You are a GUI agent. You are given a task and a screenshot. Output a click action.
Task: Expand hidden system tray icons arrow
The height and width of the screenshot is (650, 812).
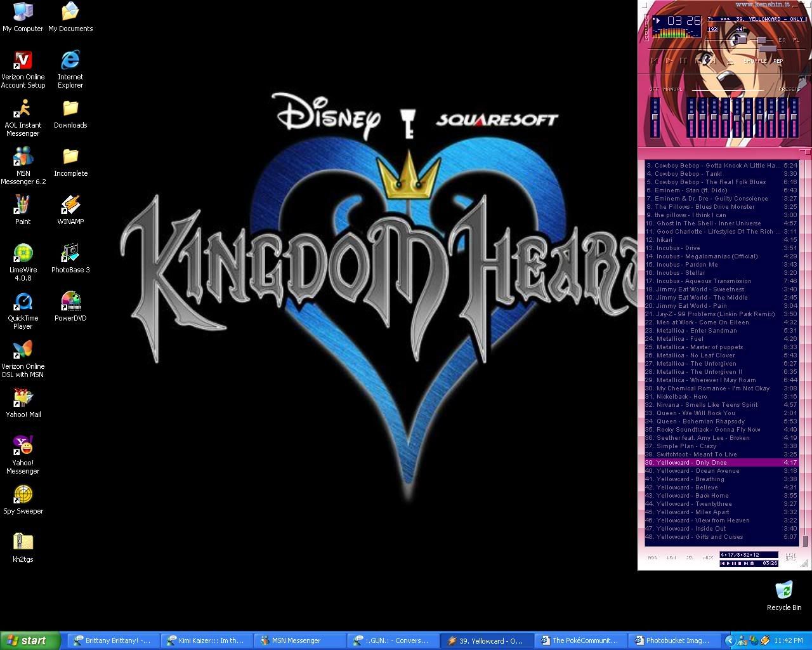730,640
